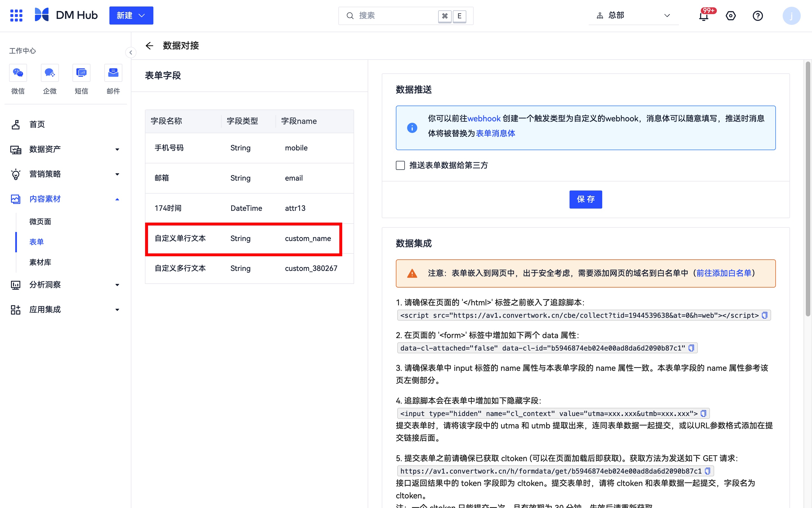The width and height of the screenshot is (812, 508).
Task: Select the 表单 submenu item
Action: (36, 242)
